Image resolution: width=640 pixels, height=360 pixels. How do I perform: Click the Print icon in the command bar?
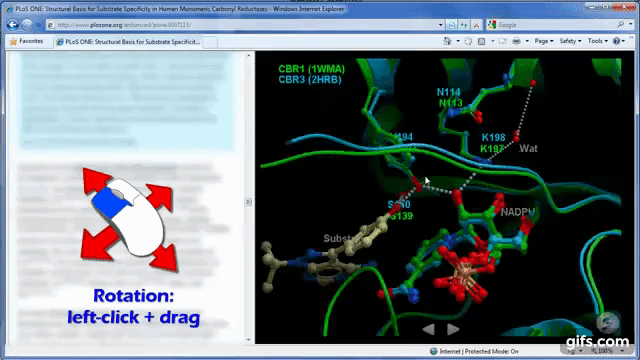(516, 41)
